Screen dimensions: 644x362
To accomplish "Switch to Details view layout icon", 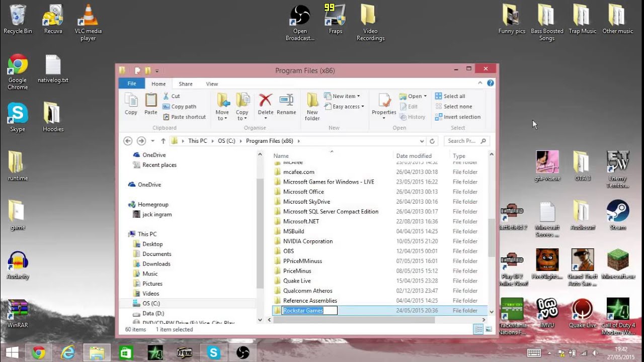I will point(478,329).
